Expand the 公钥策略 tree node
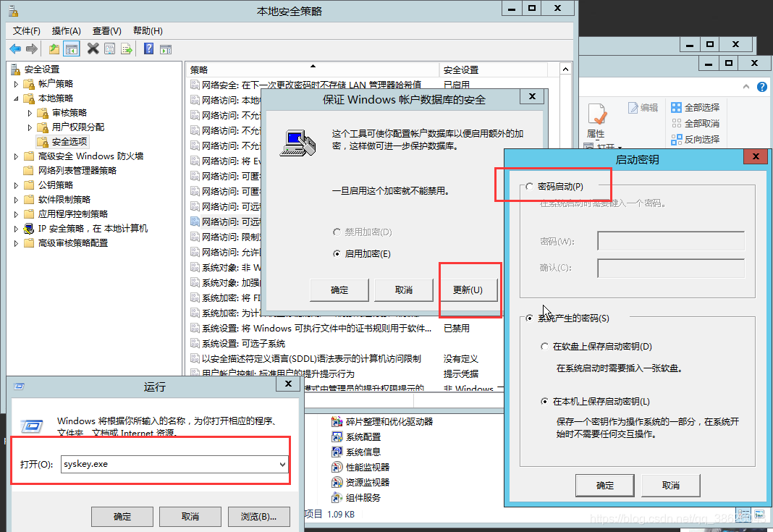773x532 pixels. 16,185
